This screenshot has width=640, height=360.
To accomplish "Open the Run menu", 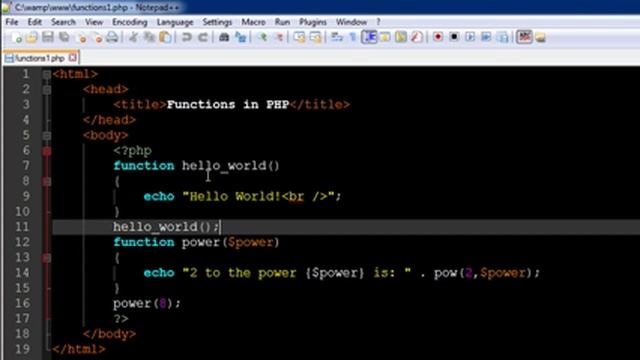I will 282,22.
